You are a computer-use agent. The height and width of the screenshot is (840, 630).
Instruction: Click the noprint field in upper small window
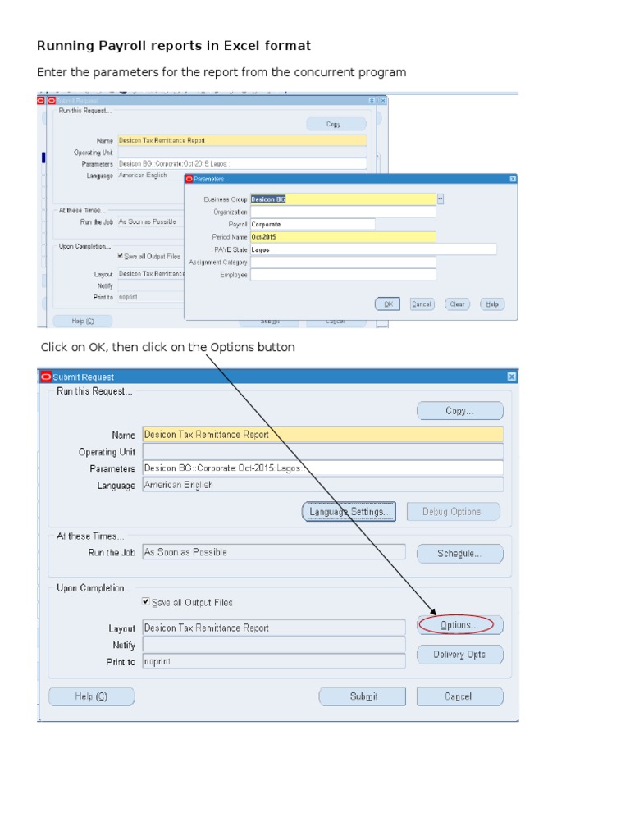151,297
